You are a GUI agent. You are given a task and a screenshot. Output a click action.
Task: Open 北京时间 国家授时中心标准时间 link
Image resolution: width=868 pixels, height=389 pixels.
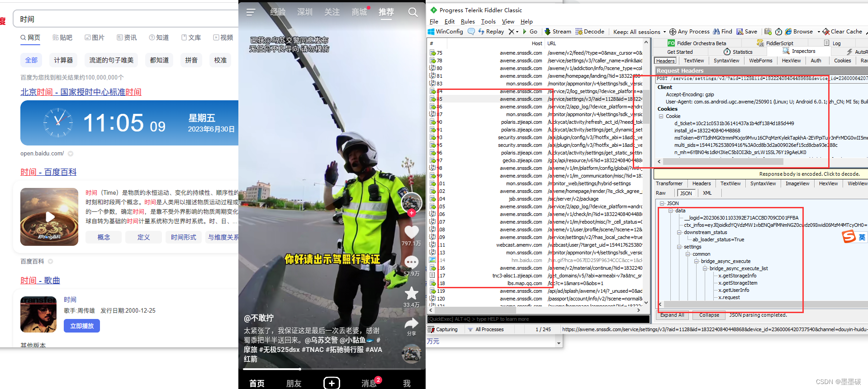[x=81, y=92]
